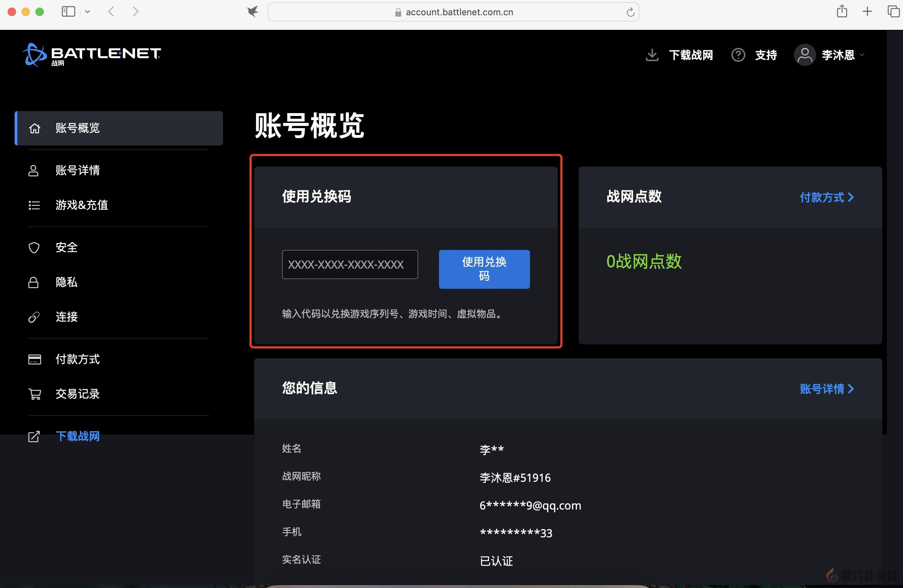Click the 隐私 lock icon
Viewport: 903px width, 588px height.
[34, 282]
